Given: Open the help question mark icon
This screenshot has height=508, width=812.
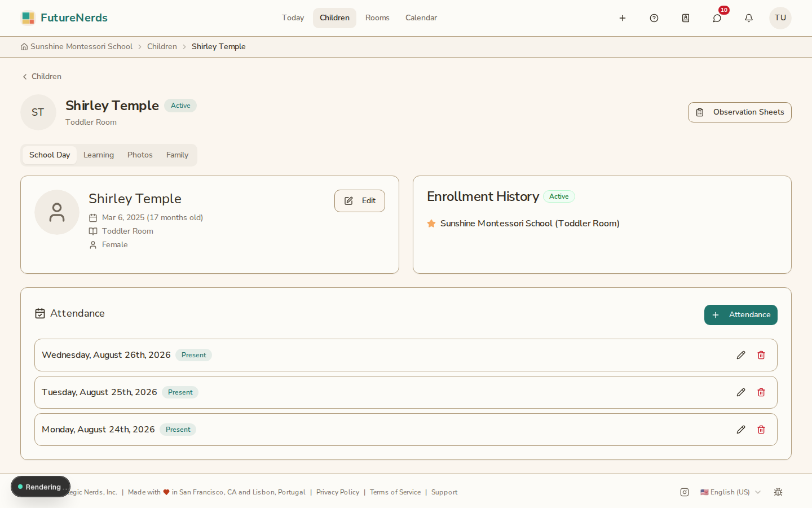Looking at the screenshot, I should 654,18.
